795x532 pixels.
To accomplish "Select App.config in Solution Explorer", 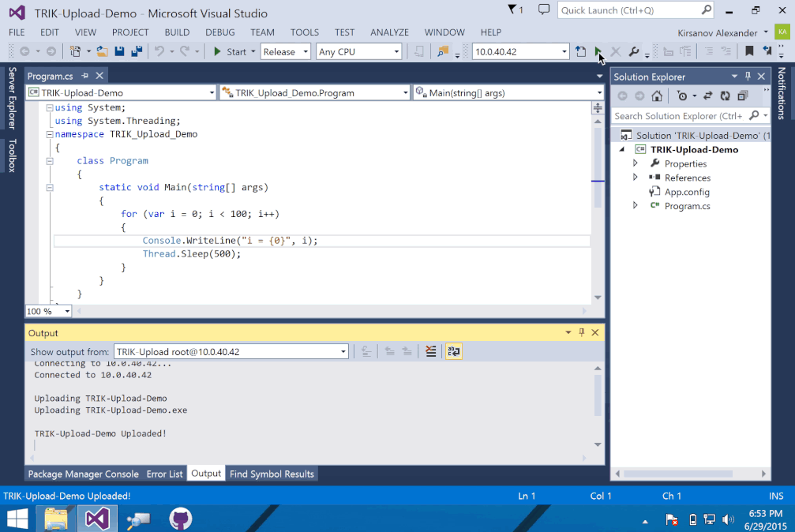I will (687, 192).
